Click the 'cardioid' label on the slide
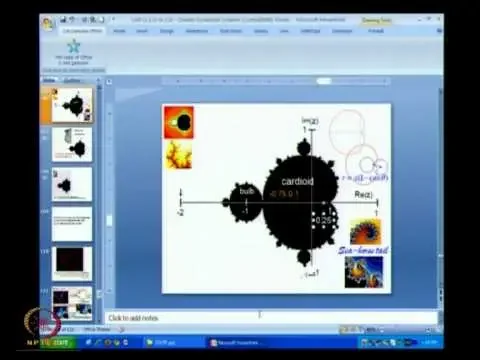Screen dimensions: 480x360 (x=297, y=181)
